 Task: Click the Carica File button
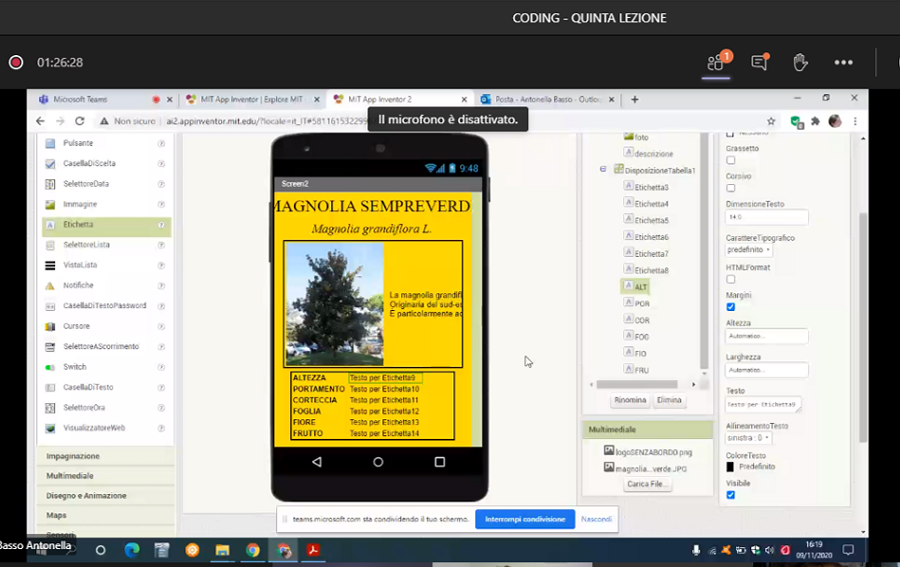click(648, 484)
